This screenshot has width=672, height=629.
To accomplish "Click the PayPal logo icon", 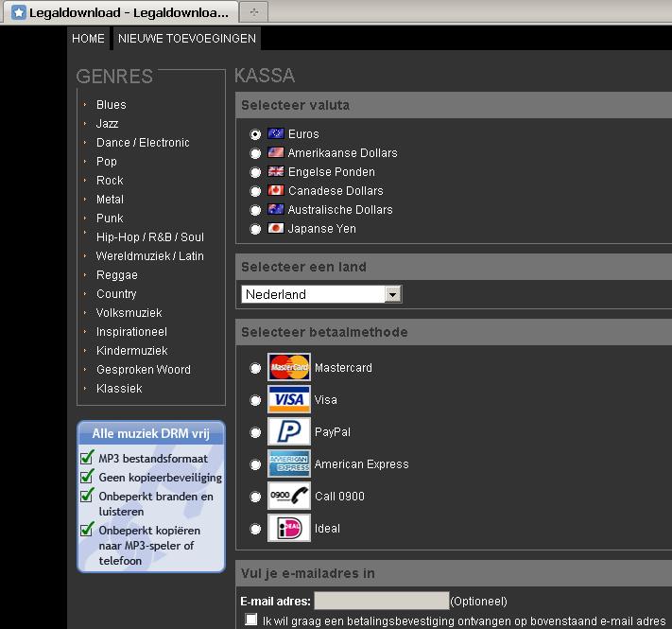I will [289, 431].
